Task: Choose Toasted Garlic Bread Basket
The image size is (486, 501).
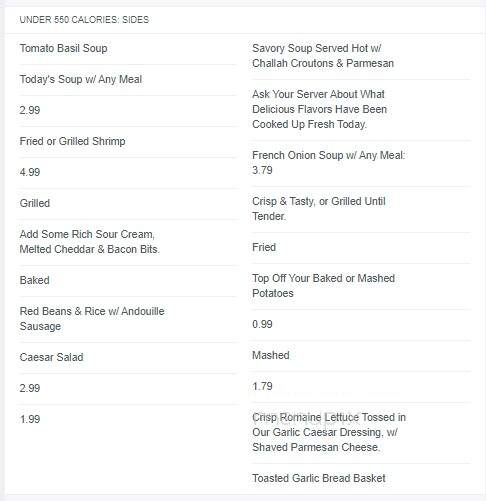Action: [x=319, y=478]
